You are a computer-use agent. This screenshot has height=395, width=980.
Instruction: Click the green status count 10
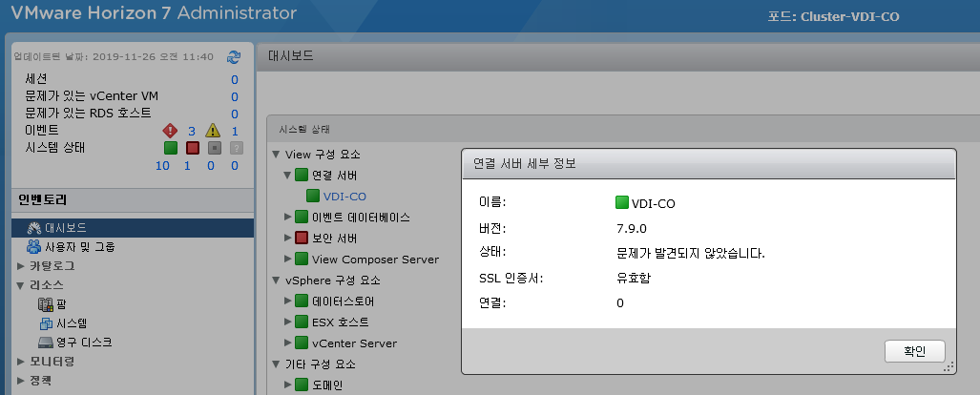tap(162, 166)
